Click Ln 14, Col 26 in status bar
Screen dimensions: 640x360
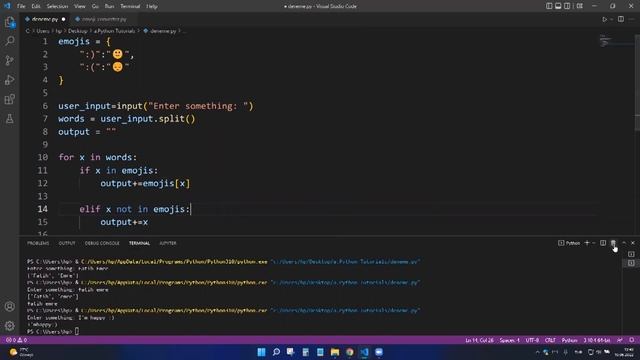coord(479,340)
